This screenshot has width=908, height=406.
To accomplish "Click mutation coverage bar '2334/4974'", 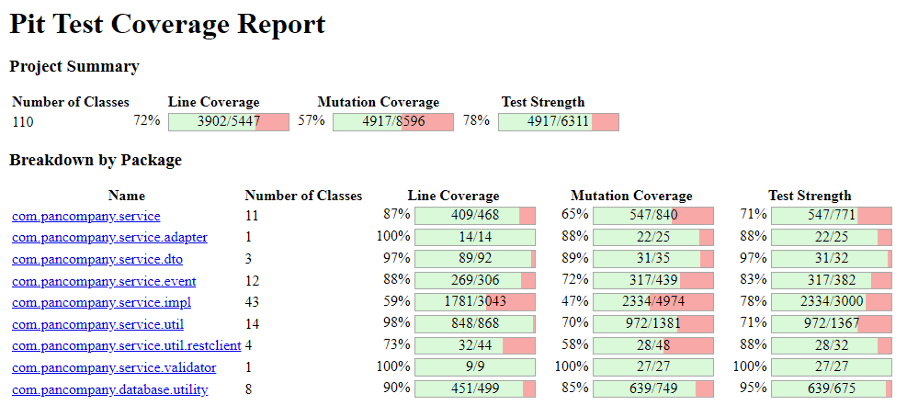I will pos(654,302).
